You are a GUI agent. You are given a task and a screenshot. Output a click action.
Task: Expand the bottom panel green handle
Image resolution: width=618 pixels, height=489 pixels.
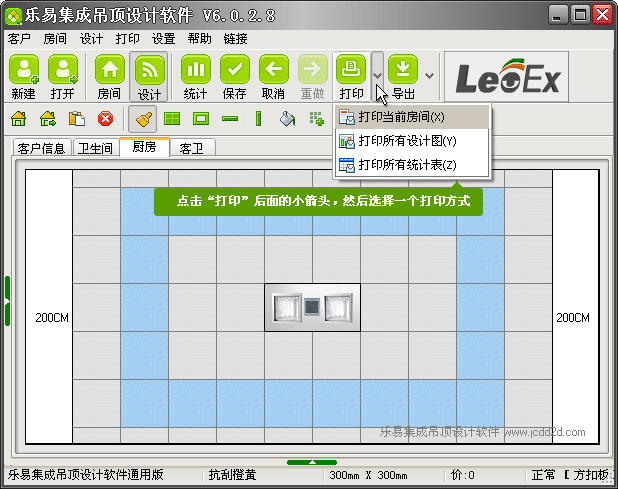(311, 461)
